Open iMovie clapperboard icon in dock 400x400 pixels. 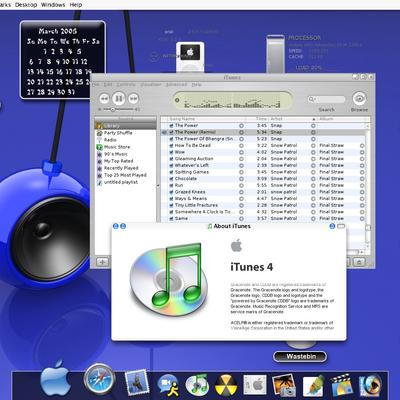(343, 385)
